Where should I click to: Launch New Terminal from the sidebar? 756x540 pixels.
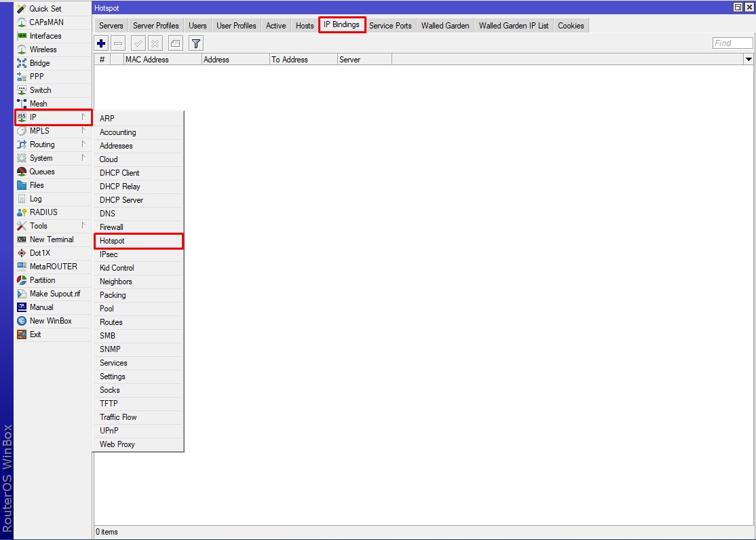pos(52,239)
